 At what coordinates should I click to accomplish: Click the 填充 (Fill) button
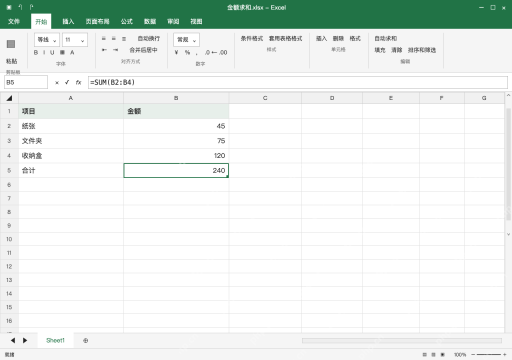[x=380, y=50]
